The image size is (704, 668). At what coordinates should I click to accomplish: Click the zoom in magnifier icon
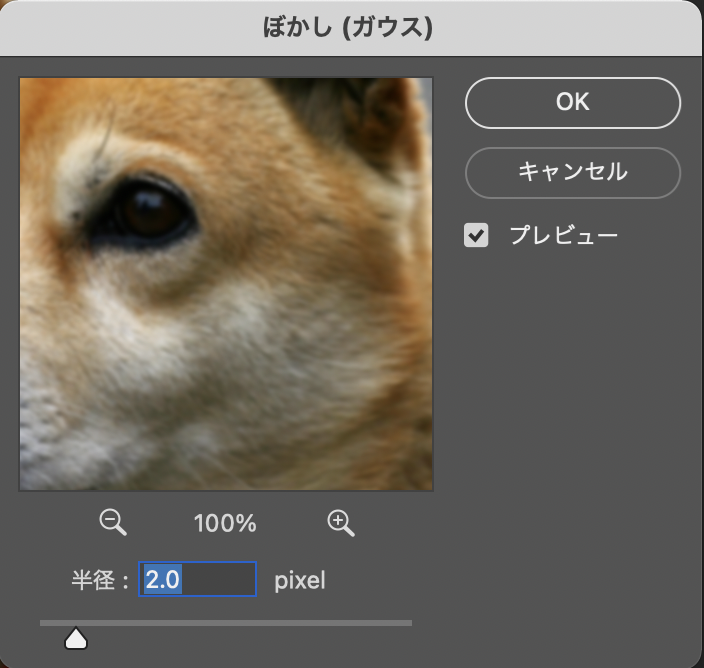tap(341, 521)
